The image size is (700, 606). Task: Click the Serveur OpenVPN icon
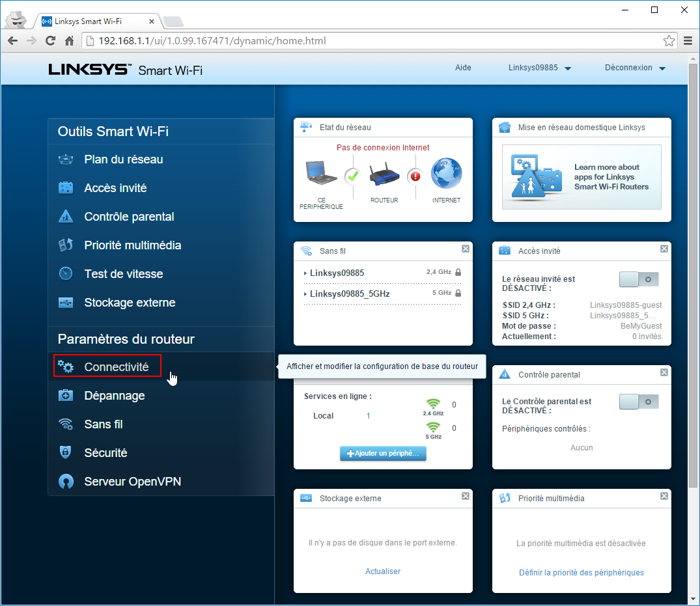(66, 482)
